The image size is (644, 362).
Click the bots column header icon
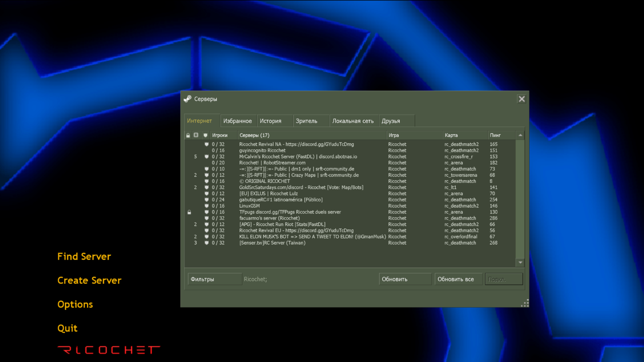pos(196,135)
